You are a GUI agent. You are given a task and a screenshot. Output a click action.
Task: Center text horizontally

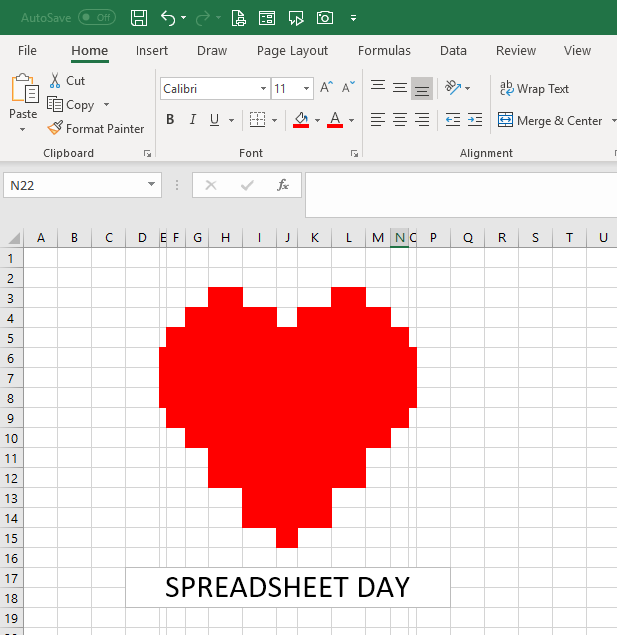(x=400, y=119)
